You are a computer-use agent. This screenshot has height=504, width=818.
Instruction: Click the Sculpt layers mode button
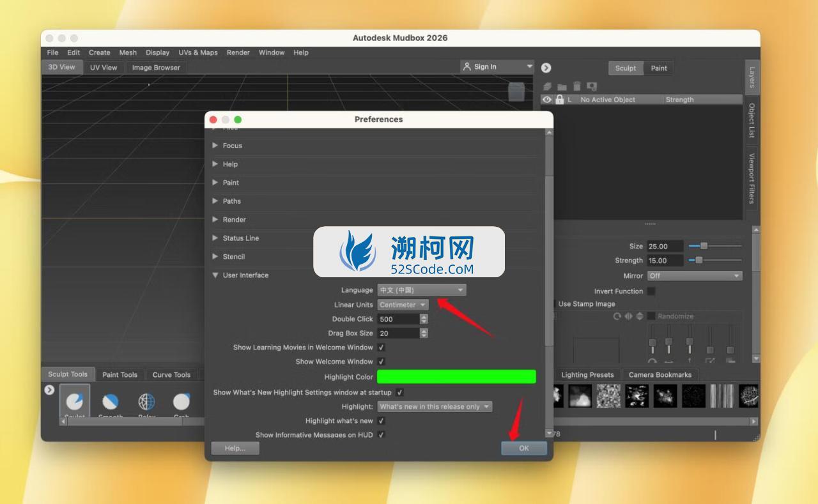pos(626,68)
